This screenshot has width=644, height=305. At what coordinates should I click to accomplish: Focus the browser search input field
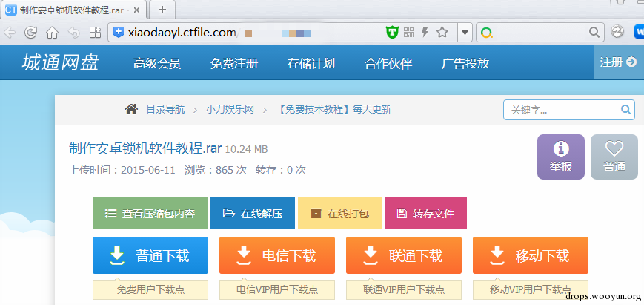coord(540,33)
